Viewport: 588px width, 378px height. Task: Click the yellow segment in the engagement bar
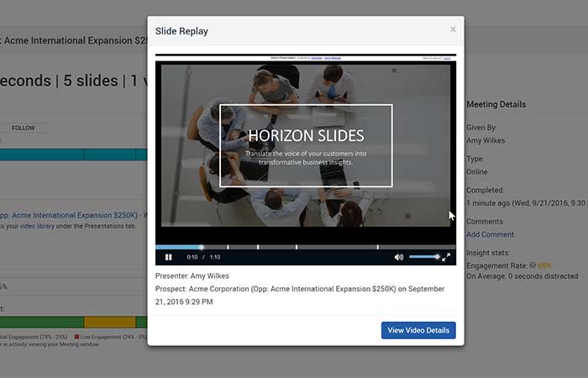coord(110,322)
